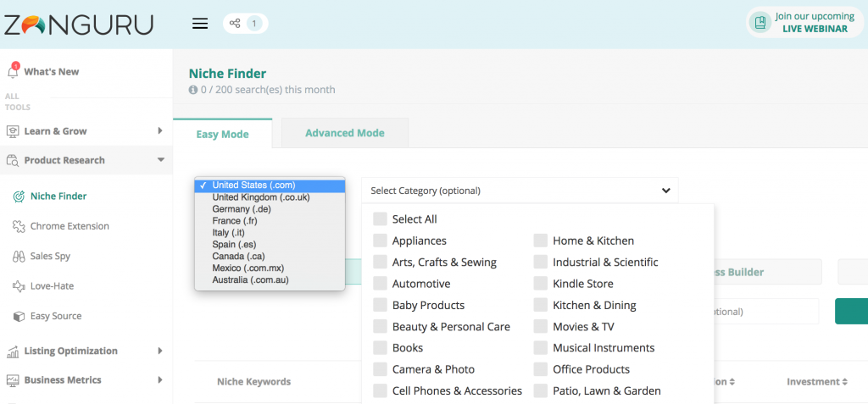Image resolution: width=868 pixels, height=404 pixels.
Task: Check the Arts, Crafts & Sewing category
Action: pos(380,263)
